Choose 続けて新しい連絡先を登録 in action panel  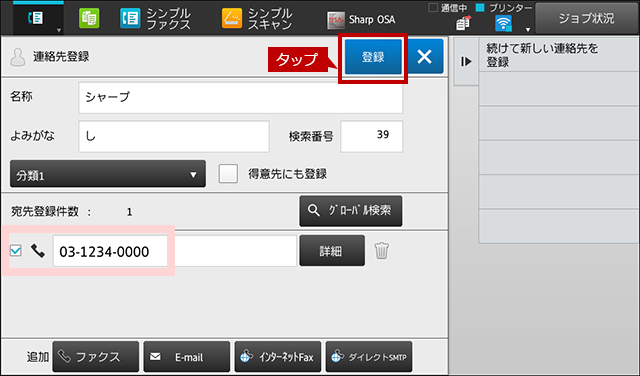click(559, 55)
